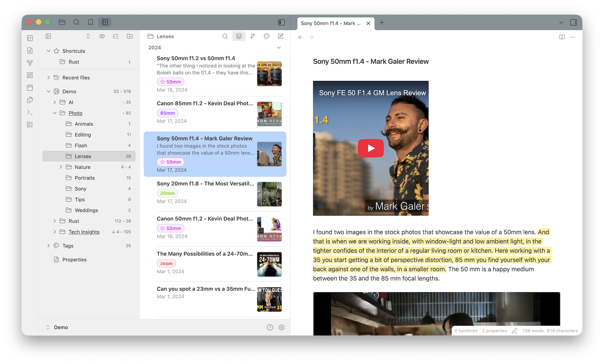The width and height of the screenshot is (604, 364).
Task: Select the Sony 50mm f1.4 - Mark tab
Action: [x=331, y=23]
